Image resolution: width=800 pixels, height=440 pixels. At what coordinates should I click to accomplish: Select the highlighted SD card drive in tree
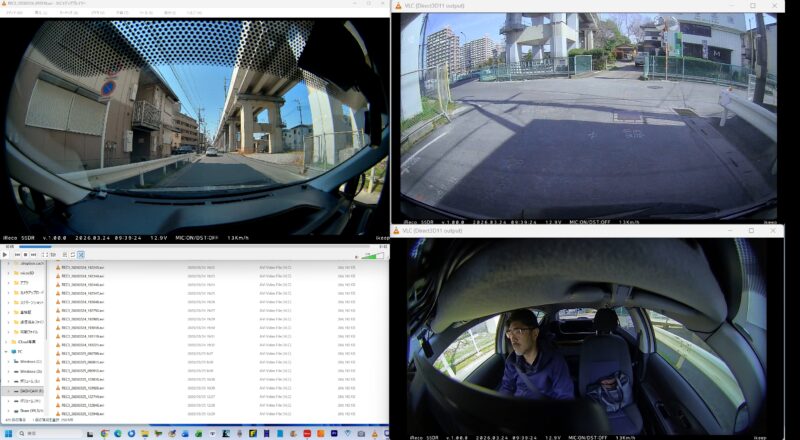click(30, 391)
